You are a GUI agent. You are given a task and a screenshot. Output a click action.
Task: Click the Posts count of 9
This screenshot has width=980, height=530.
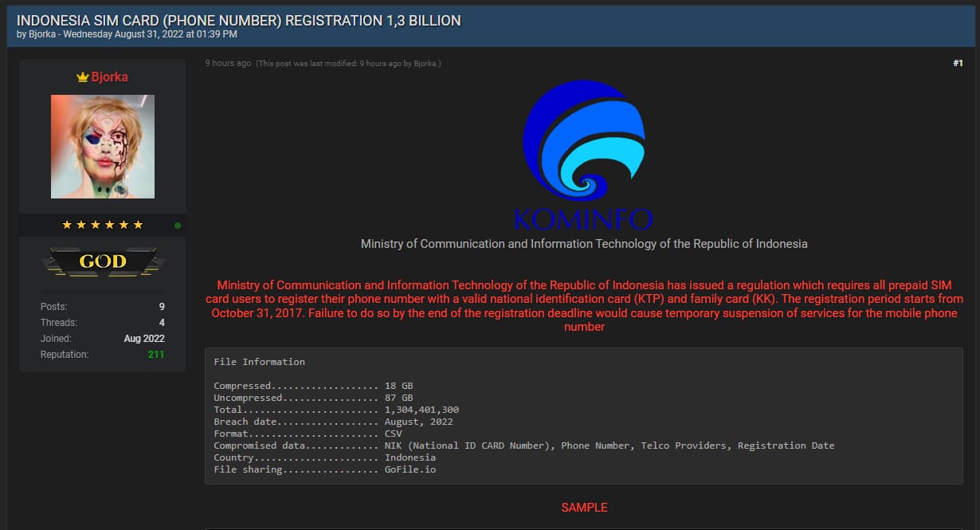pyautogui.click(x=161, y=307)
